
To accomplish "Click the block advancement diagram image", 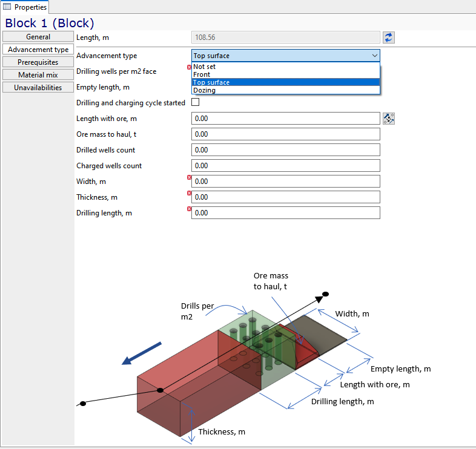I will click(x=254, y=358).
